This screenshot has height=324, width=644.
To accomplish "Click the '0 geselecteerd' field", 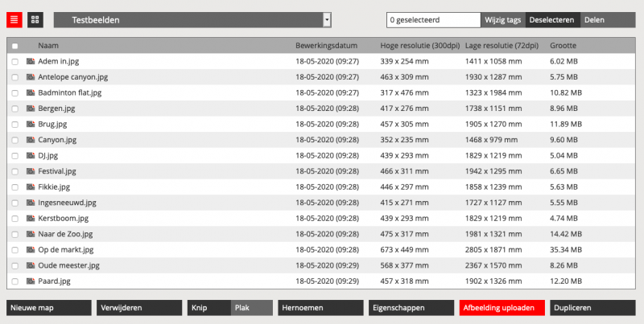I will point(433,19).
